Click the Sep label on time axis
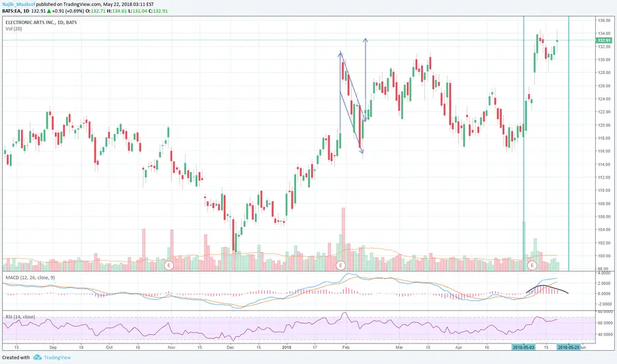This screenshot has height=364, width=617. click(53, 347)
